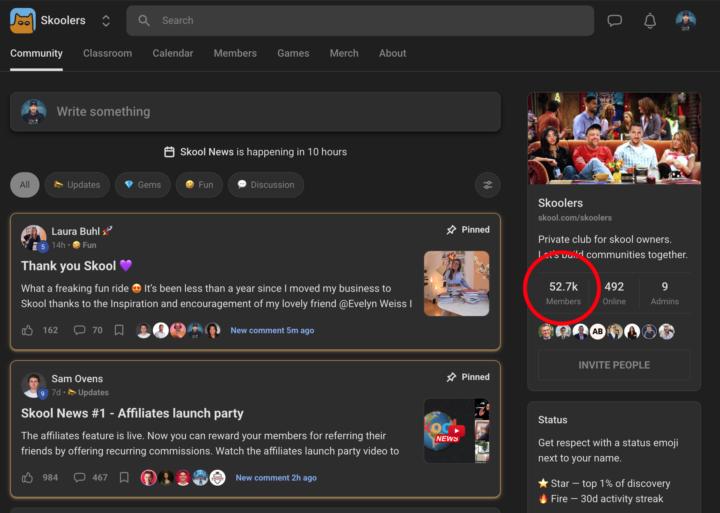The height and width of the screenshot is (513, 720).
Task: Click the INVITE PEOPLE button
Action: (614, 365)
